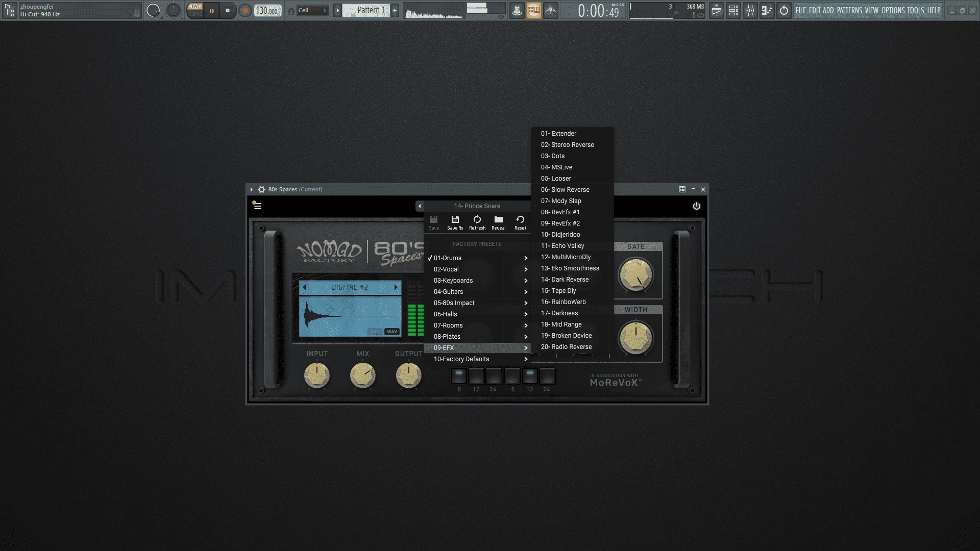Click the Reveal folder icon

499,222
